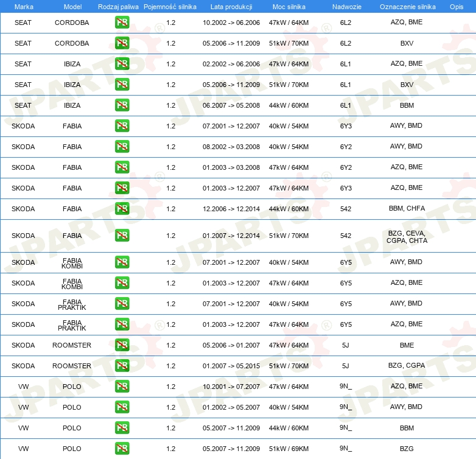
Task: Click fuel icon for Fabia 6Y3 40kW row
Action: (122, 125)
